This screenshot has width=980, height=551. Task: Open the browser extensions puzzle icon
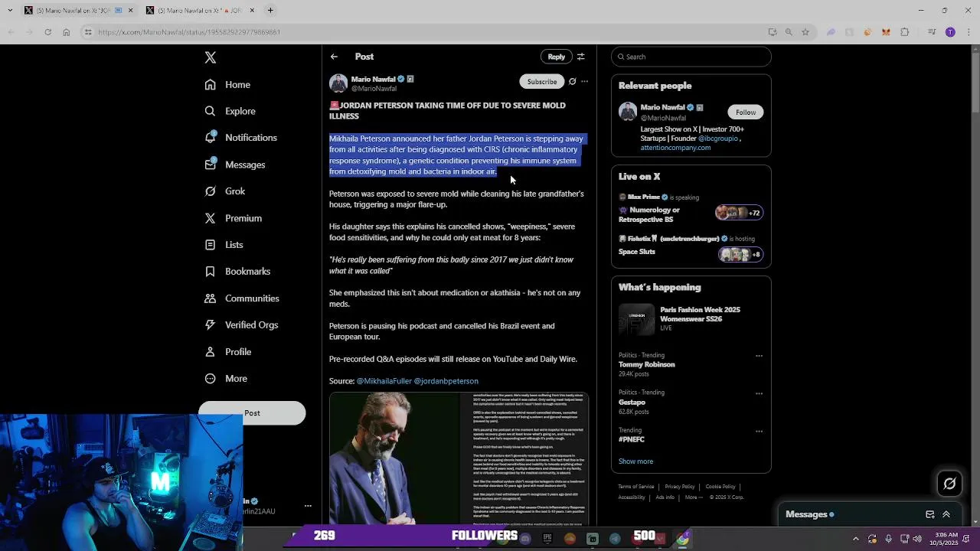[x=904, y=32]
